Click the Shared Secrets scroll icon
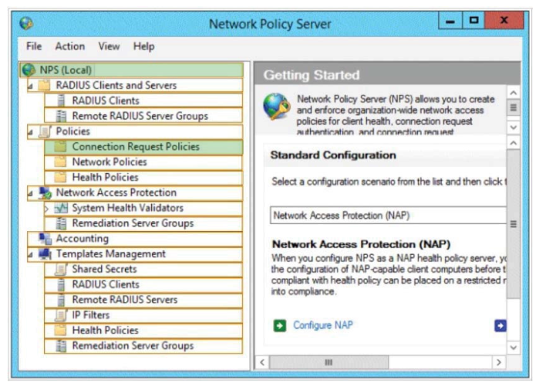 [x=61, y=269]
